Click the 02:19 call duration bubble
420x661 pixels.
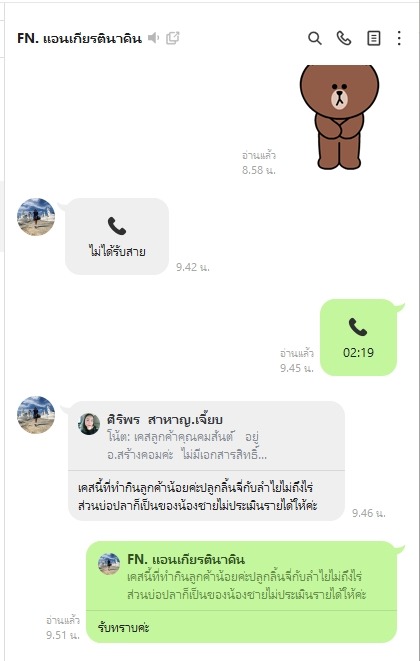(358, 337)
